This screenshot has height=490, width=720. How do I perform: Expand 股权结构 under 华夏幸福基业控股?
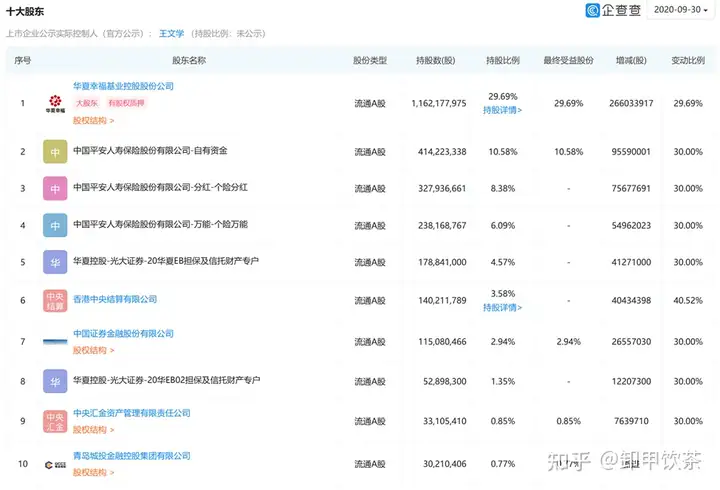pos(93,120)
